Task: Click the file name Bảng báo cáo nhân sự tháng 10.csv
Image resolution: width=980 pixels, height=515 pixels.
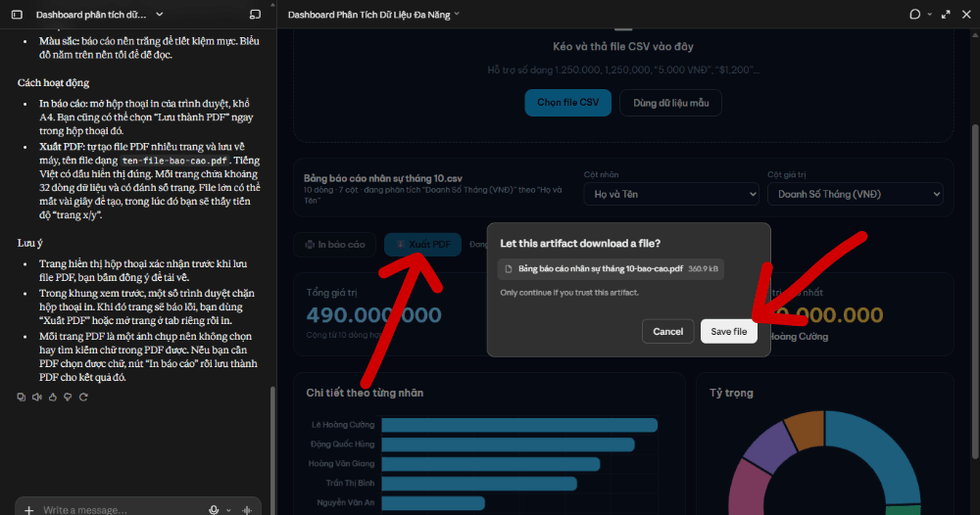Action: point(382,178)
